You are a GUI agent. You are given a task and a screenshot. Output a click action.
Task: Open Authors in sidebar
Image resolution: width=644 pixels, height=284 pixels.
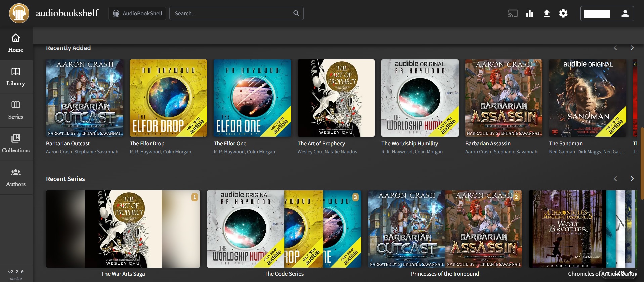(16, 178)
